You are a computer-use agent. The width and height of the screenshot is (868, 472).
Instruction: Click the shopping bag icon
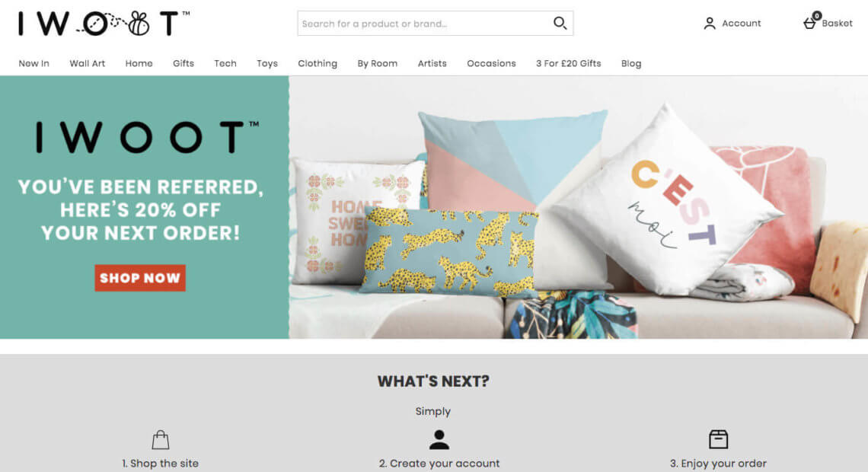[161, 440]
